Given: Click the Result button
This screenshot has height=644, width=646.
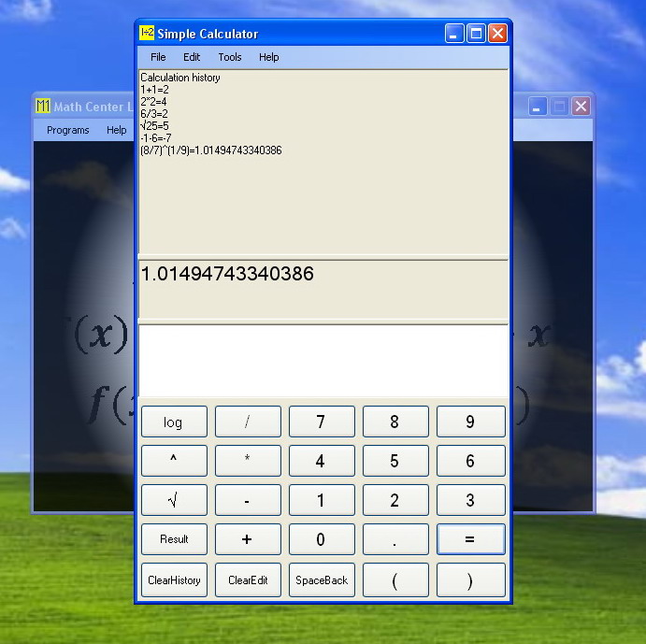Looking at the screenshot, I should click(174, 539).
